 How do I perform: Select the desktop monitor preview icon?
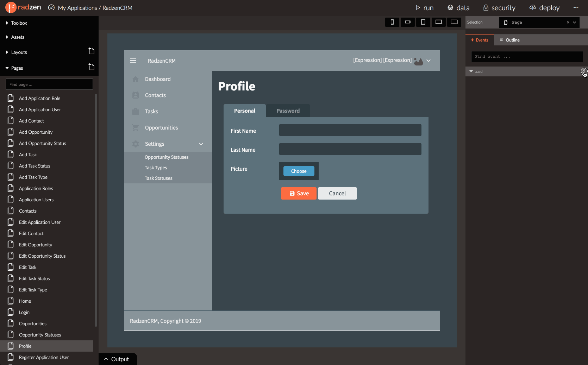454,22
